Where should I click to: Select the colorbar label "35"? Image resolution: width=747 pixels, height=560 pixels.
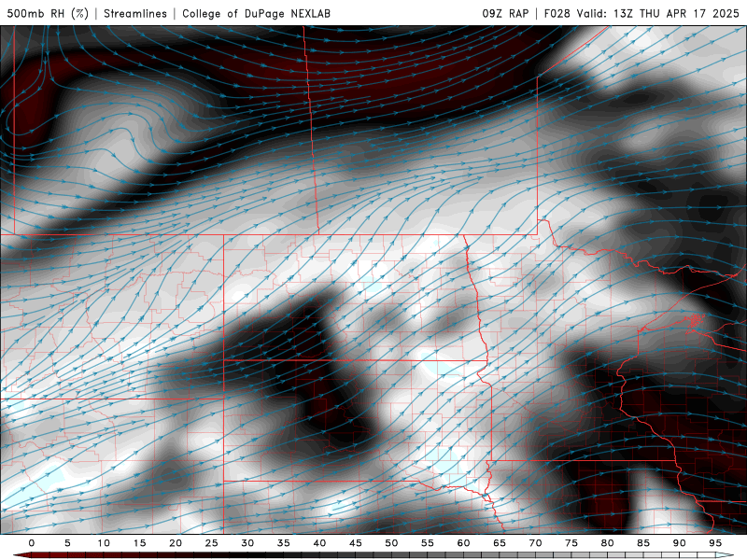[284, 543]
